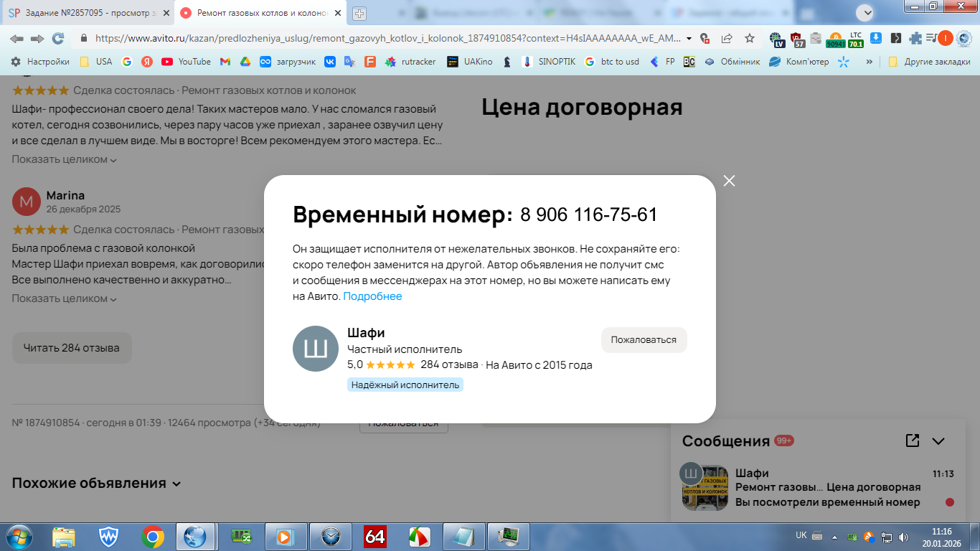Open the 'Обмінник' bookmark

coord(732,62)
